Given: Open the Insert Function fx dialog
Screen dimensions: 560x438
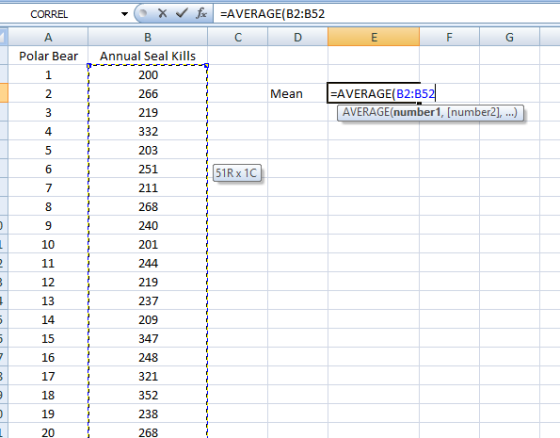Looking at the screenshot, I should [x=201, y=14].
